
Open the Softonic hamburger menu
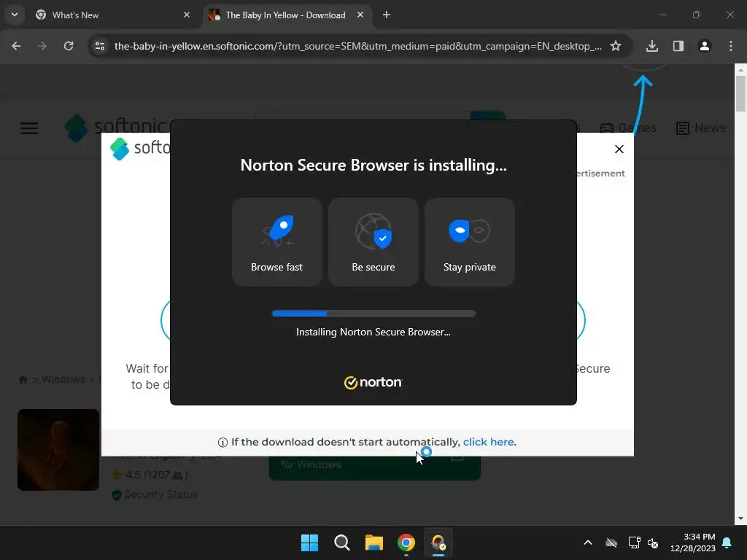[29, 128]
